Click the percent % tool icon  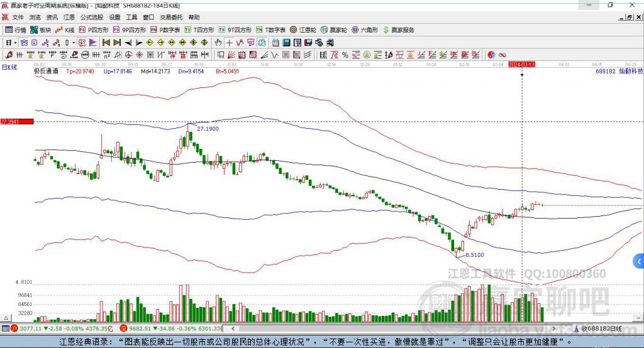(345, 55)
